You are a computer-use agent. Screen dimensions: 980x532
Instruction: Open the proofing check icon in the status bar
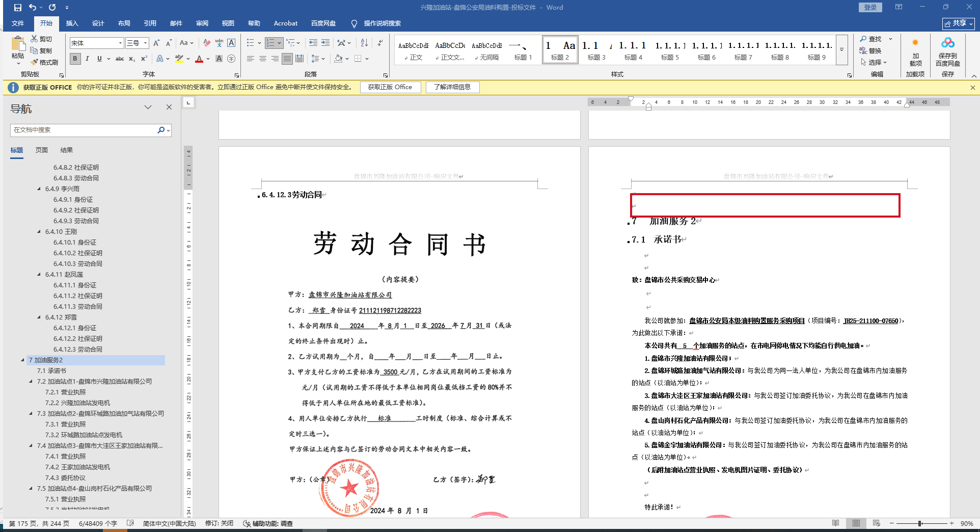pyautogui.click(x=130, y=523)
